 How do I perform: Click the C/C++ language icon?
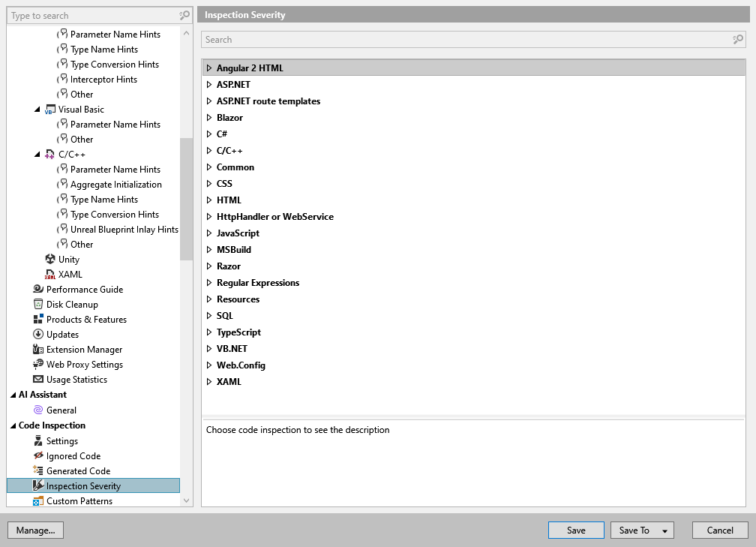49,155
